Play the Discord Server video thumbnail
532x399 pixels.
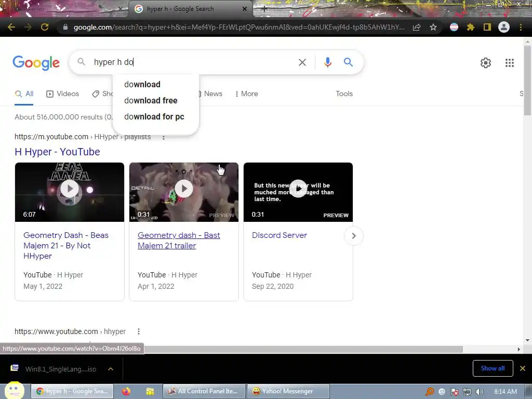298,192
